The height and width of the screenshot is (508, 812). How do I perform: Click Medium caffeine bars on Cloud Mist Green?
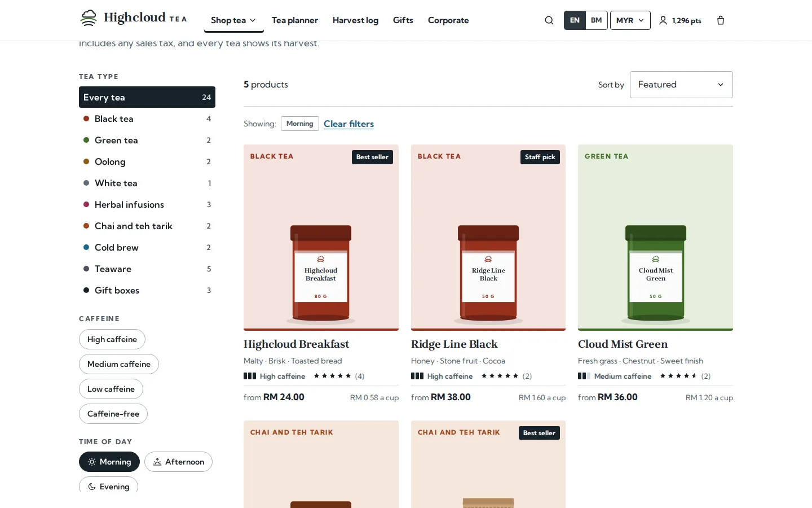584,376
